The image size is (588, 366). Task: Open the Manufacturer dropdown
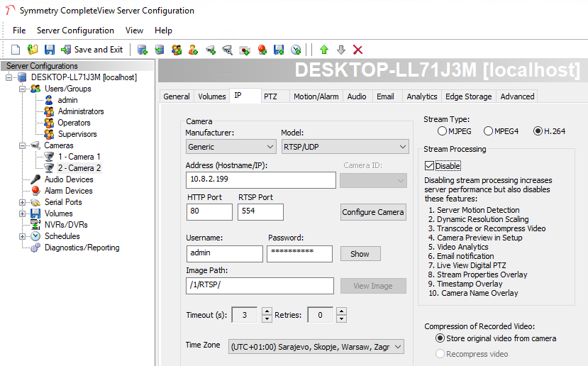click(231, 147)
